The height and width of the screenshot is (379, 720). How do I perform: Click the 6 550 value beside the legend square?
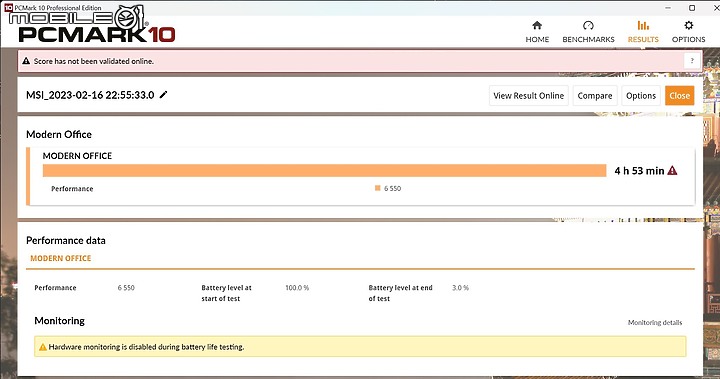(x=393, y=188)
